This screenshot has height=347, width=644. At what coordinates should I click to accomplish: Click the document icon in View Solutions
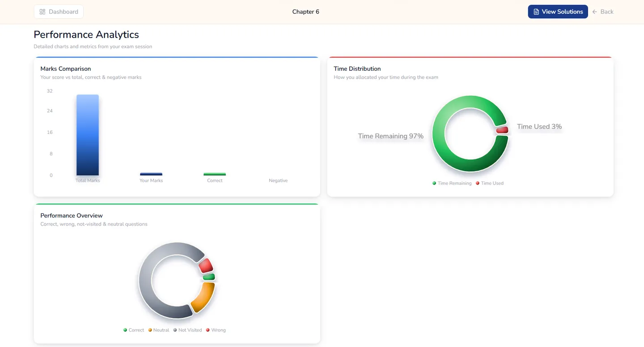coord(536,12)
